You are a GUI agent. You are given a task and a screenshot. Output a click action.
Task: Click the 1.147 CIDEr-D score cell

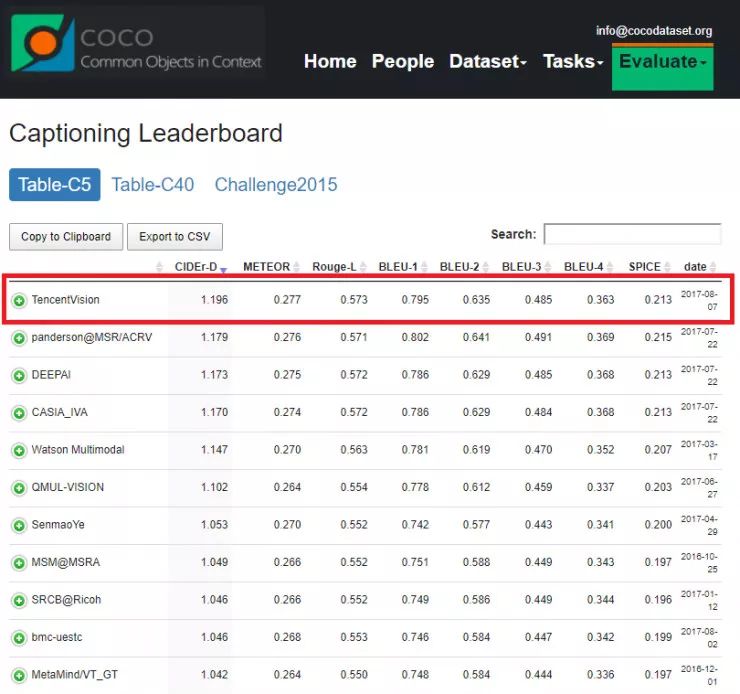(x=214, y=450)
